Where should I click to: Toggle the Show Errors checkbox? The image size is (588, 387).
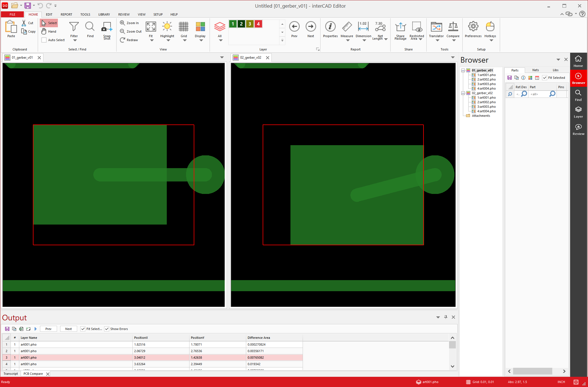107,329
